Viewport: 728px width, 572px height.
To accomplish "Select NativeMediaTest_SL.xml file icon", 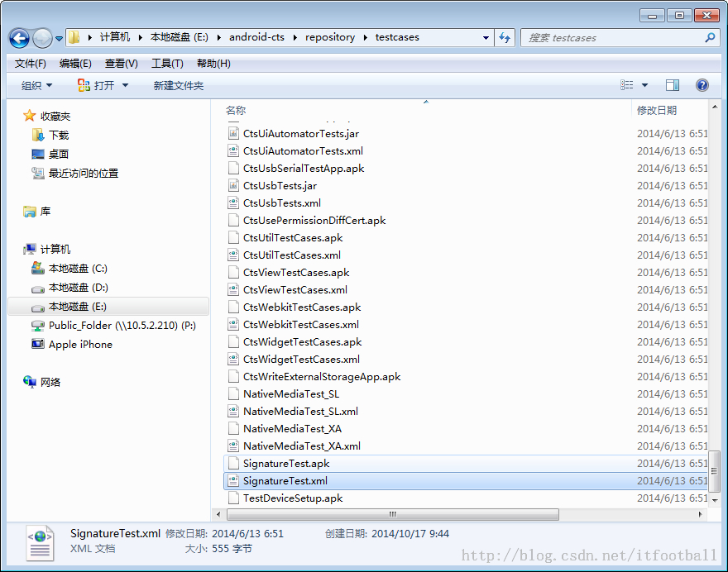I will (x=233, y=411).
